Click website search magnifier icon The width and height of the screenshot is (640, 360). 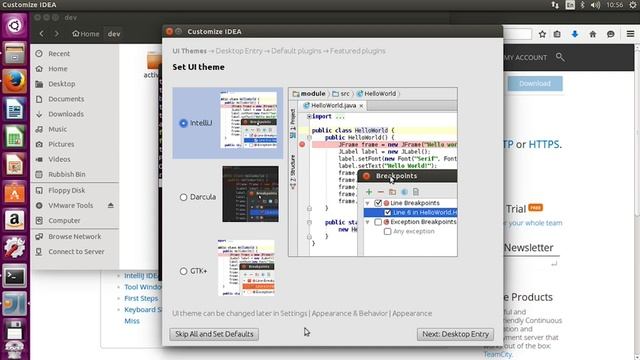[560, 57]
